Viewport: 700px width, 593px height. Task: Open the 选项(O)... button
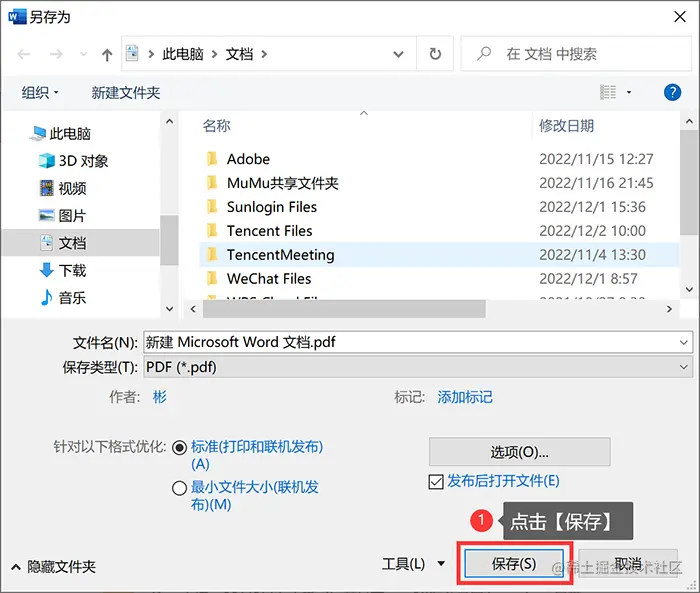click(x=520, y=452)
